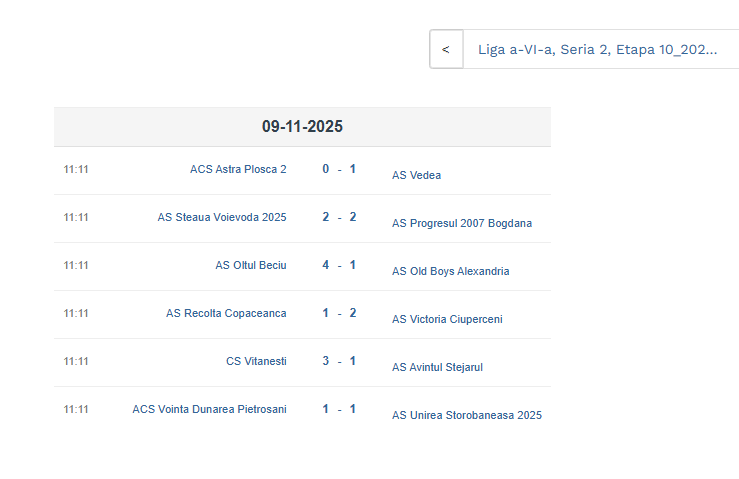
Task: Open the Liga a-VI-a Seria 2 round dropdown
Action: coord(598,49)
